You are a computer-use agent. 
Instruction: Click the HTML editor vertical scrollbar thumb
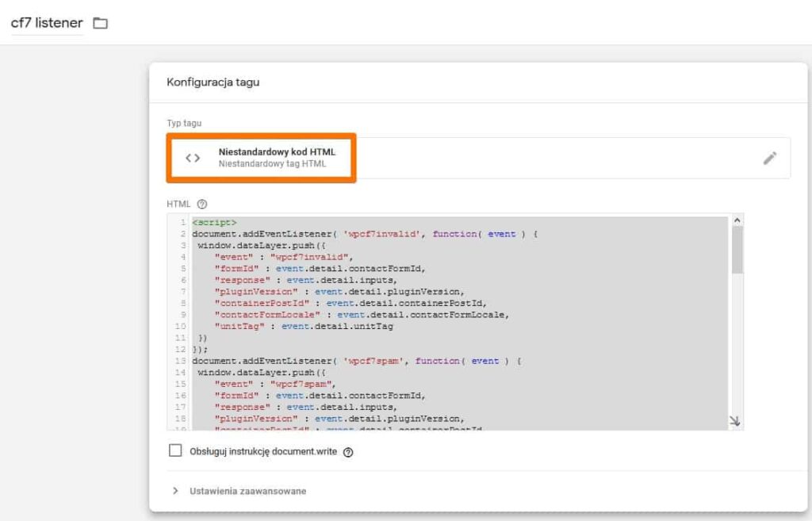(x=737, y=250)
